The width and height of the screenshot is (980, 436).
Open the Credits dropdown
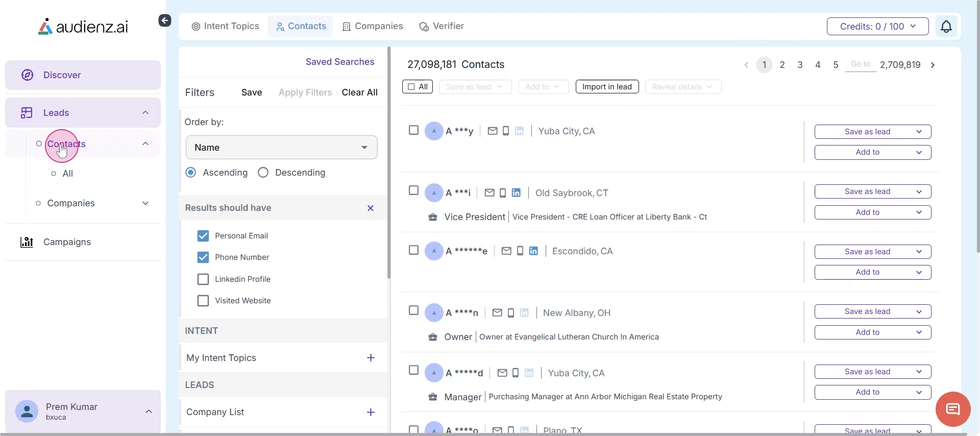point(877,27)
